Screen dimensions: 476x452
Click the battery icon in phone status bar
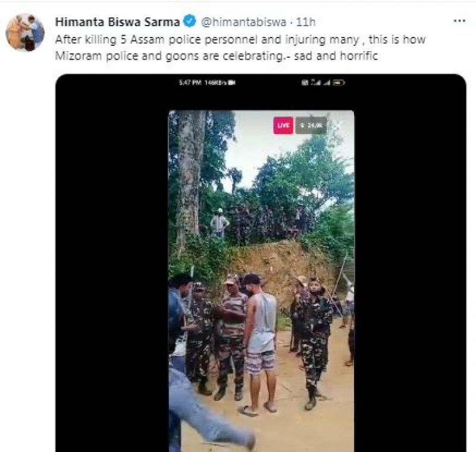point(340,83)
